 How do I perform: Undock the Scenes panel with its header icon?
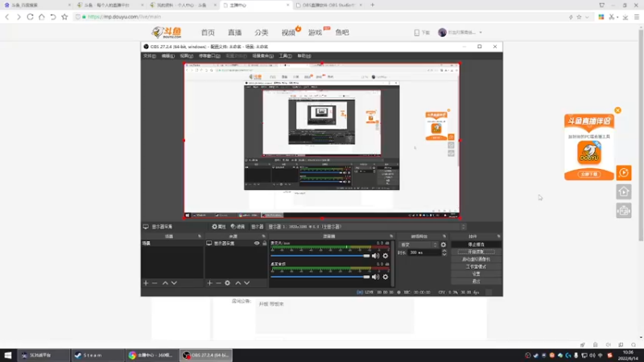click(x=200, y=237)
